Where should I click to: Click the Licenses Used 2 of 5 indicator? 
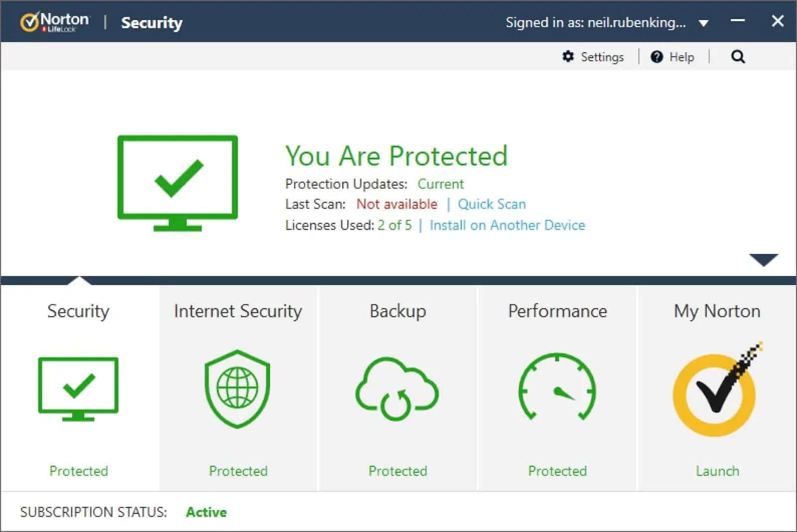(394, 225)
